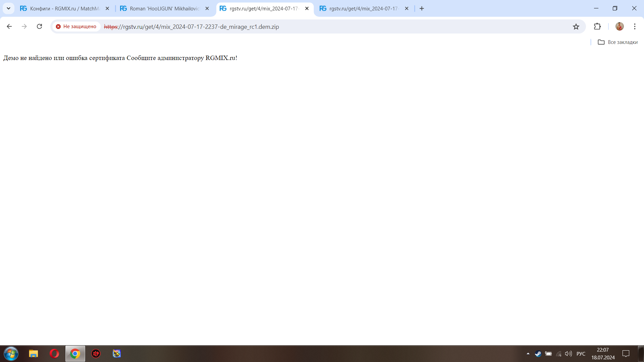This screenshot has height=362, width=644.
Task: Open the Все закладки bookmarks folder
Action: point(618,42)
